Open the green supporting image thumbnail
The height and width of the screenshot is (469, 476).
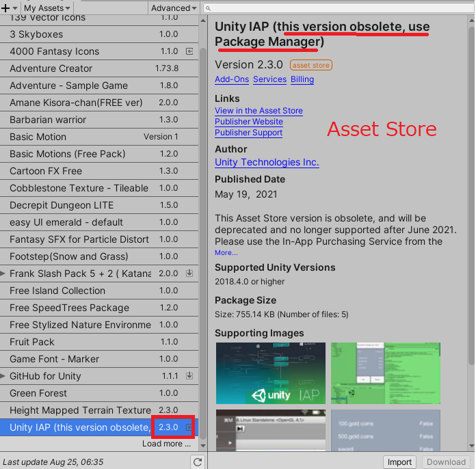coord(386,373)
